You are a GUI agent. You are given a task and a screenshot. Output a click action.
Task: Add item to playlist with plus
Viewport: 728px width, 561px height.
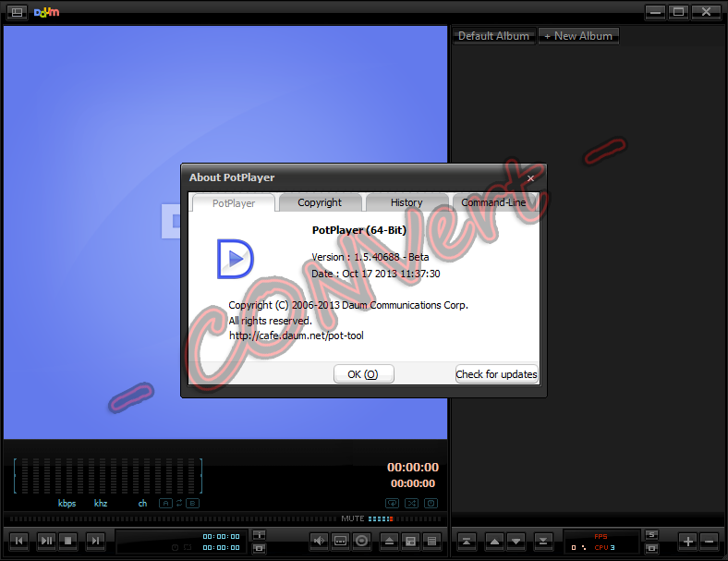coord(688,541)
